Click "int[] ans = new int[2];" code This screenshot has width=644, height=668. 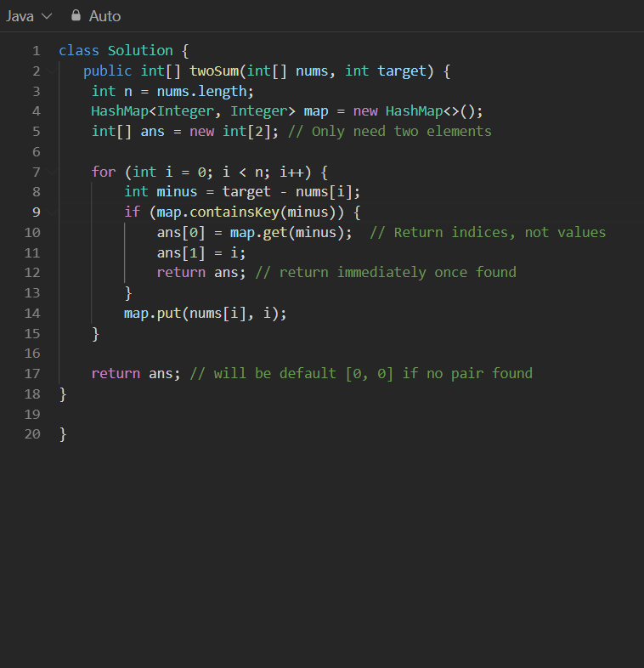click(x=185, y=131)
